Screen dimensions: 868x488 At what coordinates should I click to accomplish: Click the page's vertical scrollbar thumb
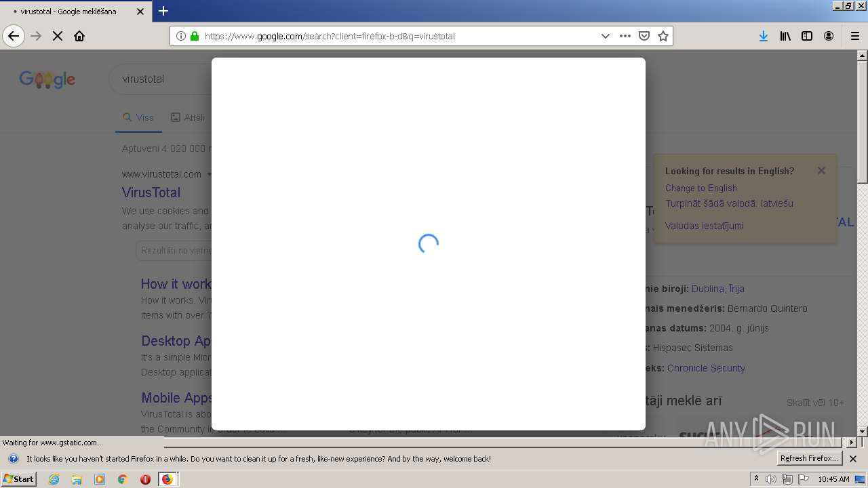coord(862,122)
